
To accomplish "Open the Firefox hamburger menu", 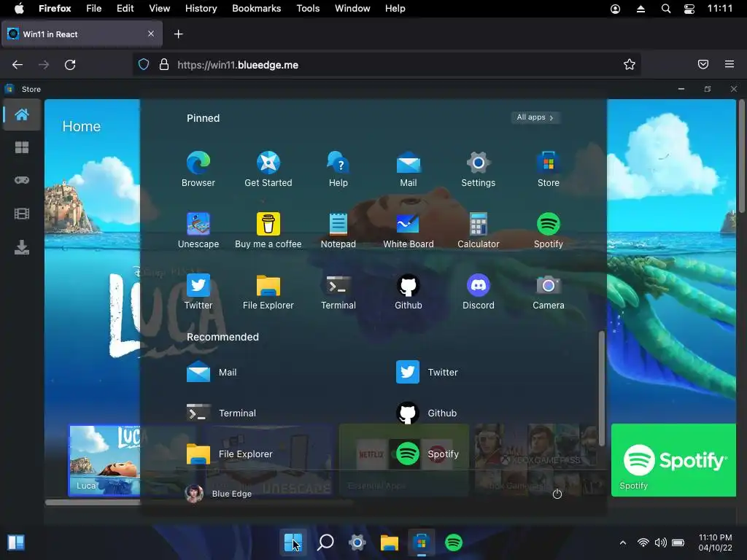I will tap(729, 64).
